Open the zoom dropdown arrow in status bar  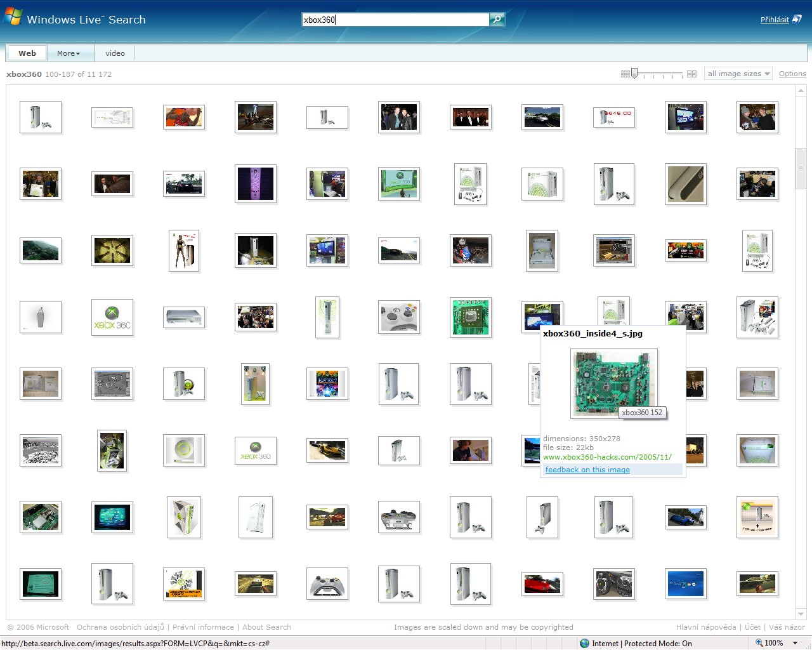pyautogui.click(x=796, y=643)
